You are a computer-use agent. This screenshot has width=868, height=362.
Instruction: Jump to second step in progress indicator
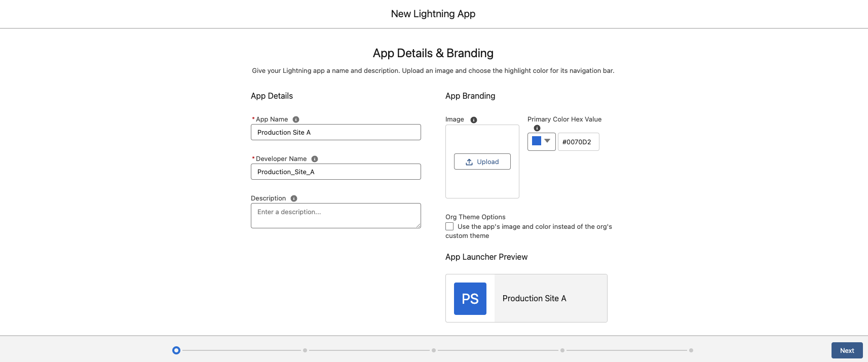click(x=305, y=350)
